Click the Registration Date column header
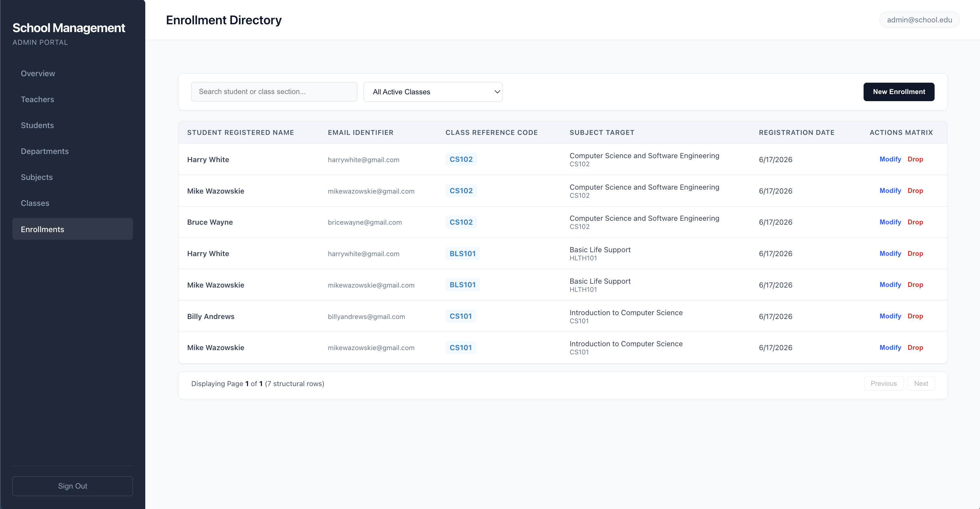The width and height of the screenshot is (980, 509). pos(797,132)
